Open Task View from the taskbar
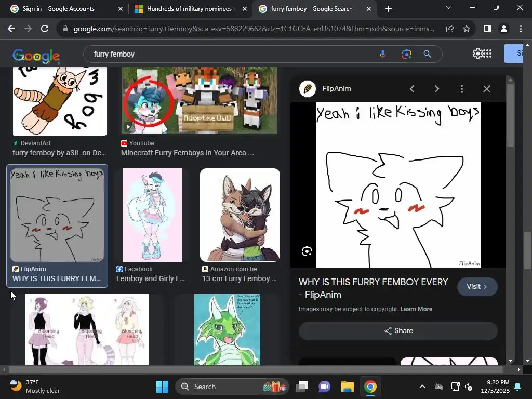Image resolution: width=532 pixels, height=399 pixels. 302,387
